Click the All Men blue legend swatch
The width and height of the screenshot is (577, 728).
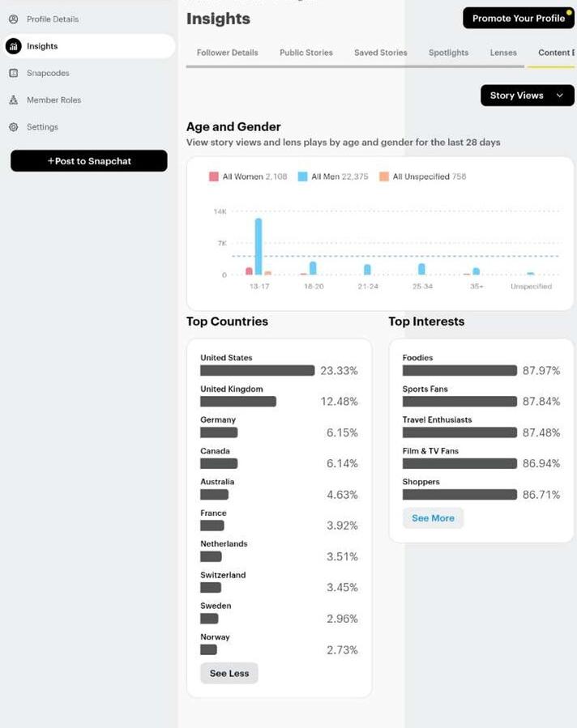(x=302, y=177)
